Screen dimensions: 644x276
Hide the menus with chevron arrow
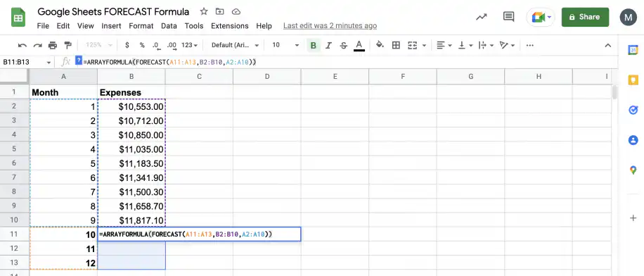608,45
